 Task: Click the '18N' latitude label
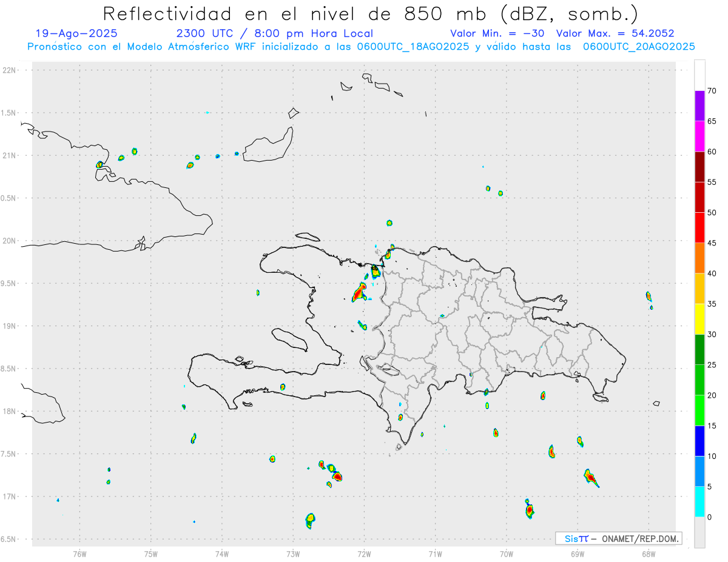[10, 411]
